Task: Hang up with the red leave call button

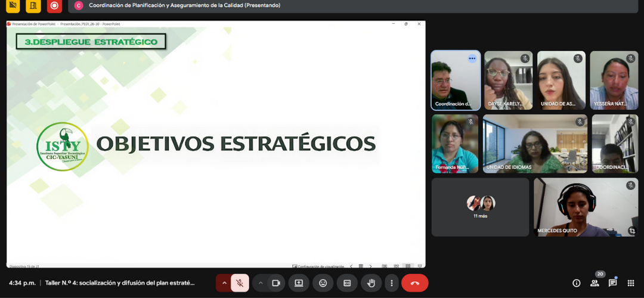Action: 415,283
